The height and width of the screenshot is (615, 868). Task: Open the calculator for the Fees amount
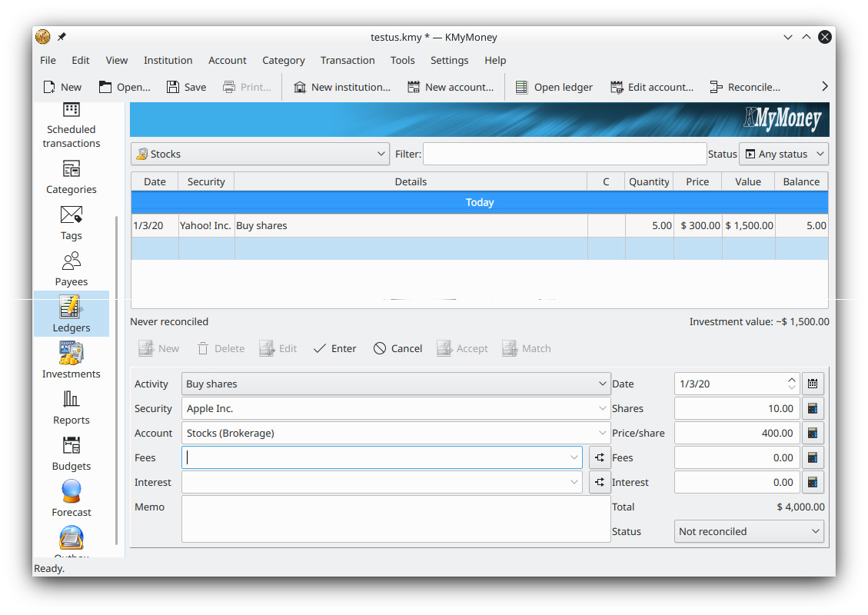tap(813, 457)
